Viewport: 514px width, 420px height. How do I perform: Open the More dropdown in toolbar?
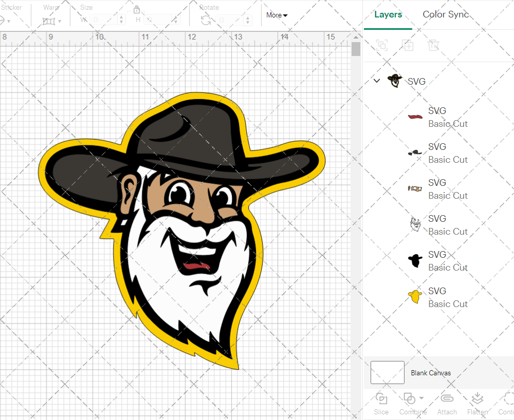[277, 15]
